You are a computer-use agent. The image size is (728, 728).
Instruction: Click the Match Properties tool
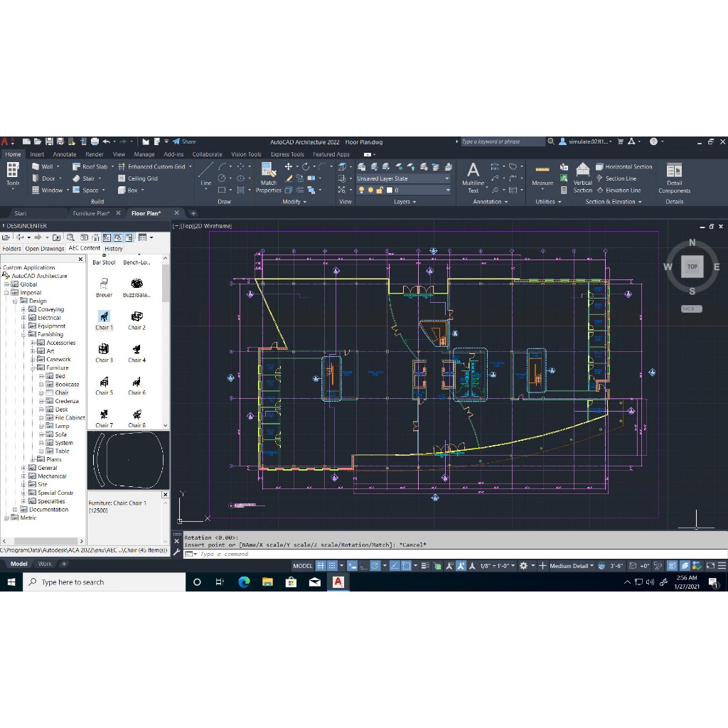268,178
